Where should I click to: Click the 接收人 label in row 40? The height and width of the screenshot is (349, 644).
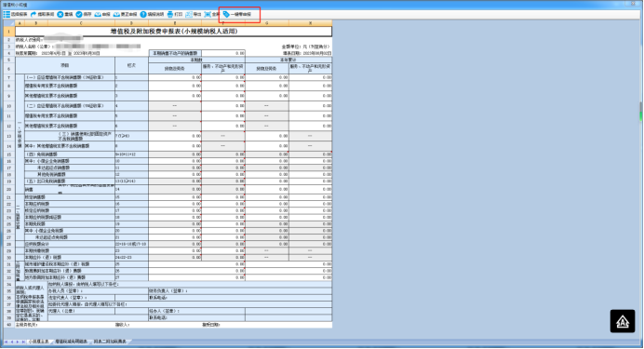point(123,325)
